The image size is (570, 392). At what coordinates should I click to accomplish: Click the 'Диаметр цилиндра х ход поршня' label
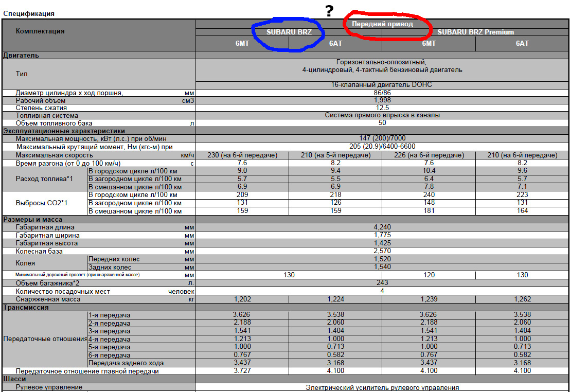tap(69, 93)
